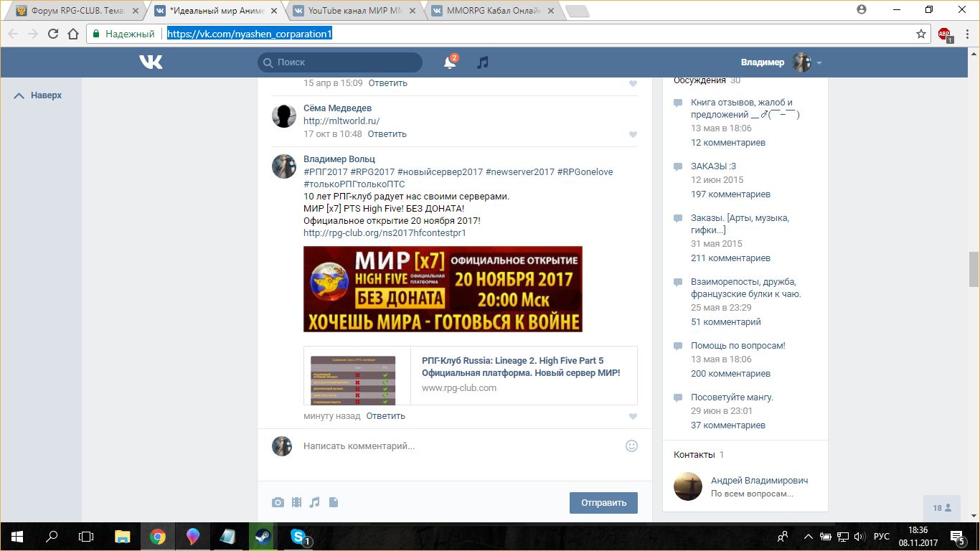Attach a photo using camera icon
Screen dimensions: 980x551
[x=278, y=503]
